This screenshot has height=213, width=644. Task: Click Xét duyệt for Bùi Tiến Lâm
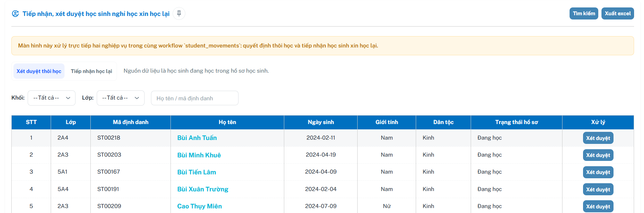point(598,172)
